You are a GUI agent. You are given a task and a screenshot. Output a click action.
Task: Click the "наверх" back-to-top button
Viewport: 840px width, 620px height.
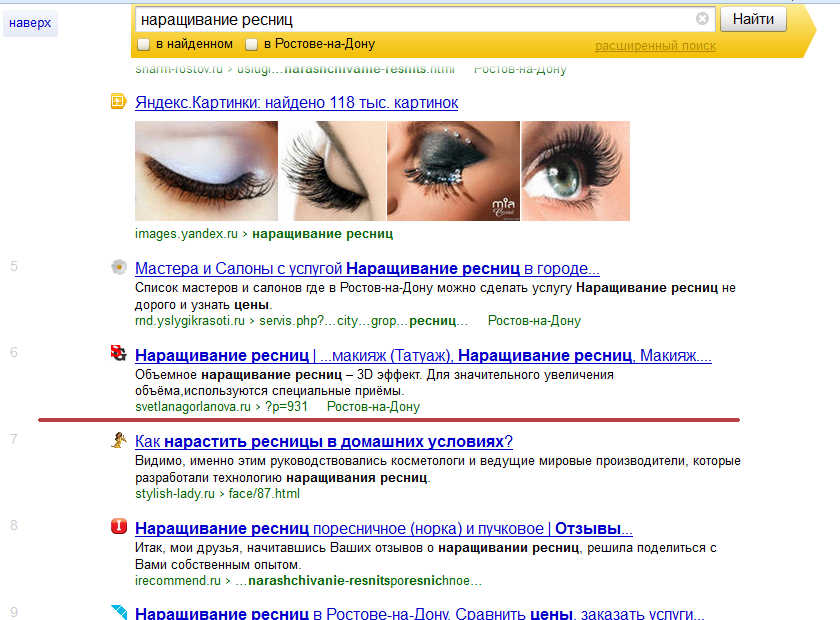30,22
